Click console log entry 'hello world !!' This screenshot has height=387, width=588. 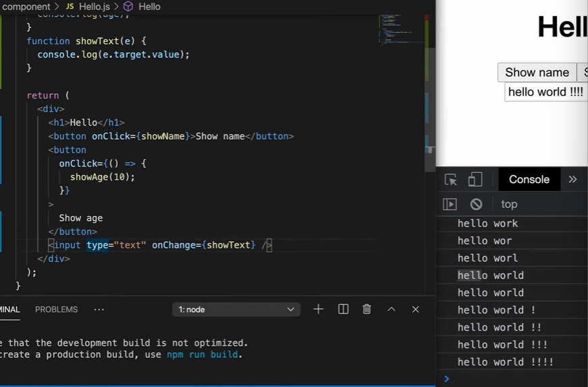(x=499, y=328)
